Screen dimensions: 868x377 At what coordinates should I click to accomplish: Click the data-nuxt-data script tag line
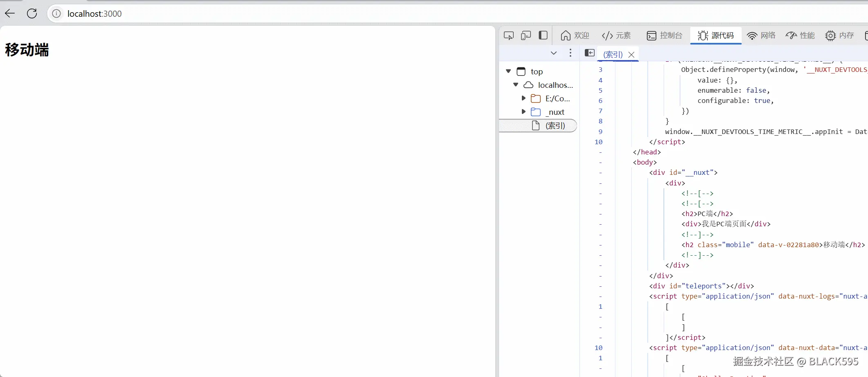pos(758,348)
